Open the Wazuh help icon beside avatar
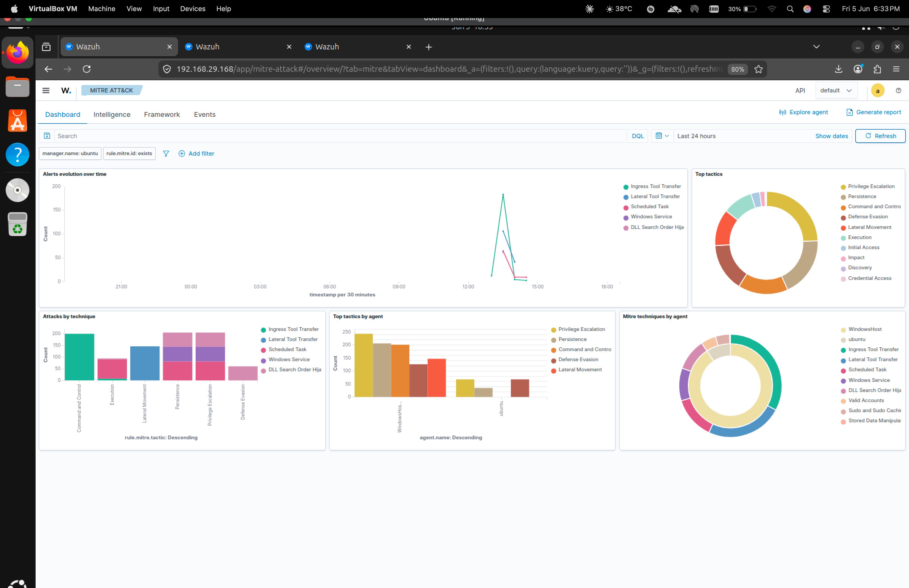The image size is (909, 588). (898, 91)
